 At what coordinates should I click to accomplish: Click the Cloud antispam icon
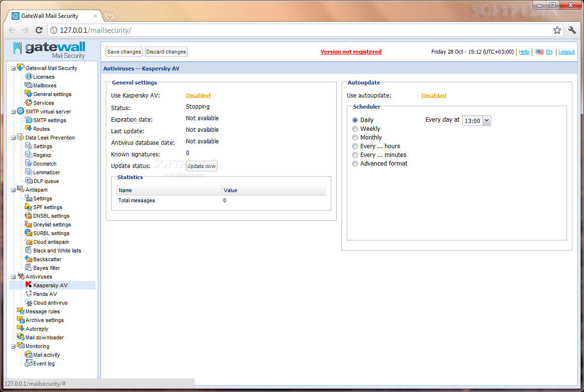tap(28, 242)
